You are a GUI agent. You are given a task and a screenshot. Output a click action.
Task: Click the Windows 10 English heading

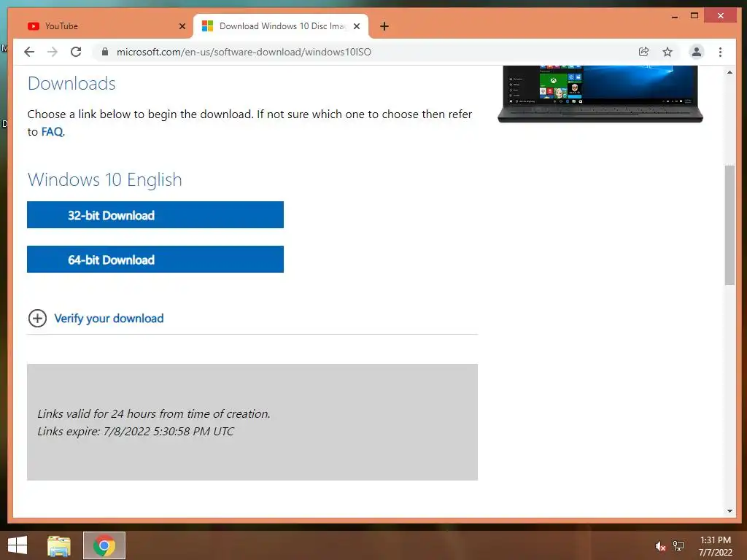105,179
